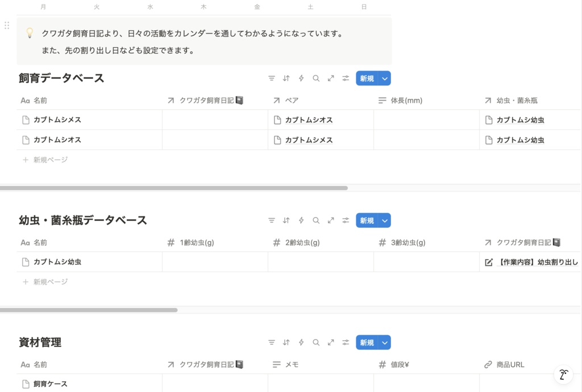Open 幼虫・菌糸瓶データベース full page with expand arrows
The image size is (582, 392).
pyautogui.click(x=331, y=220)
